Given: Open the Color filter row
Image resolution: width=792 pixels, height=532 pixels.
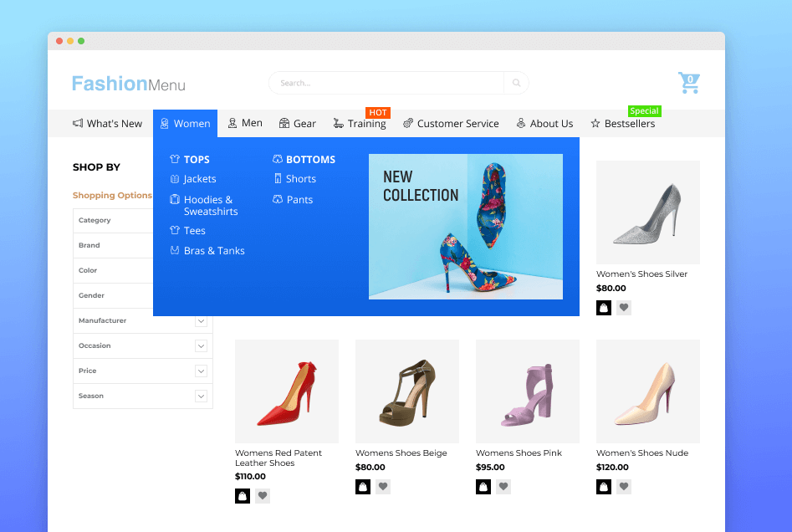Looking at the screenshot, I should click(113, 270).
